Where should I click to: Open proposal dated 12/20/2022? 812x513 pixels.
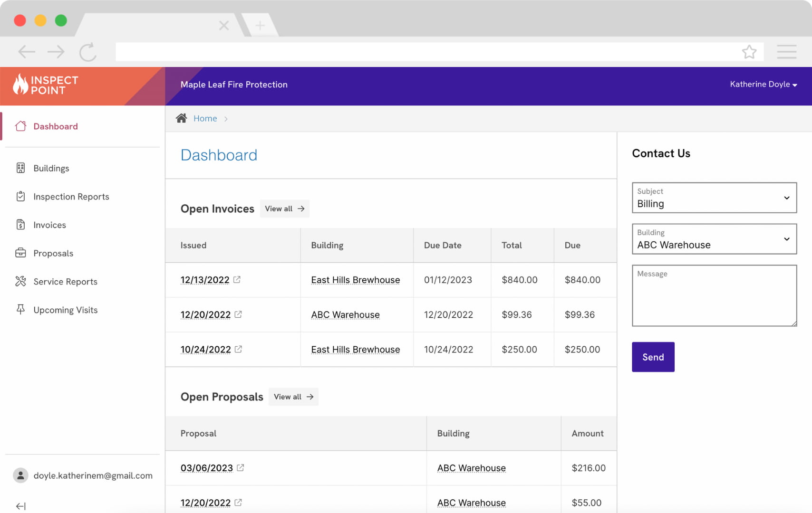click(x=205, y=503)
